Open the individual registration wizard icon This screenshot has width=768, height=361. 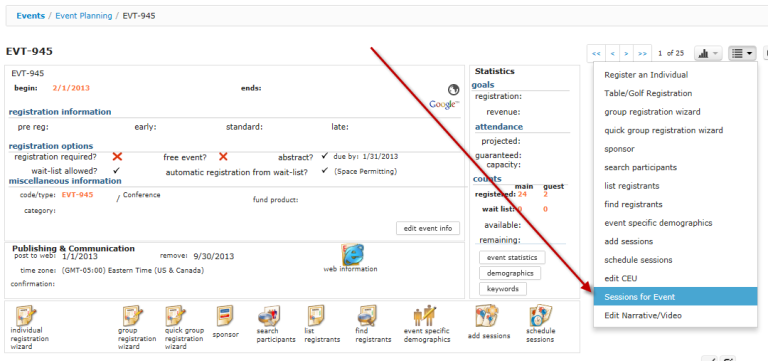[x=26, y=315]
